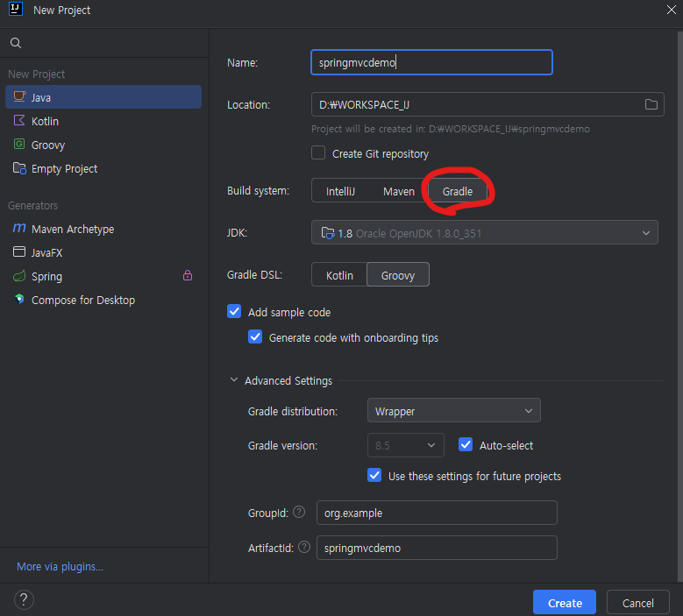Click the Compose for Desktop icon
Image resolution: width=683 pixels, height=616 pixels.
coord(19,299)
